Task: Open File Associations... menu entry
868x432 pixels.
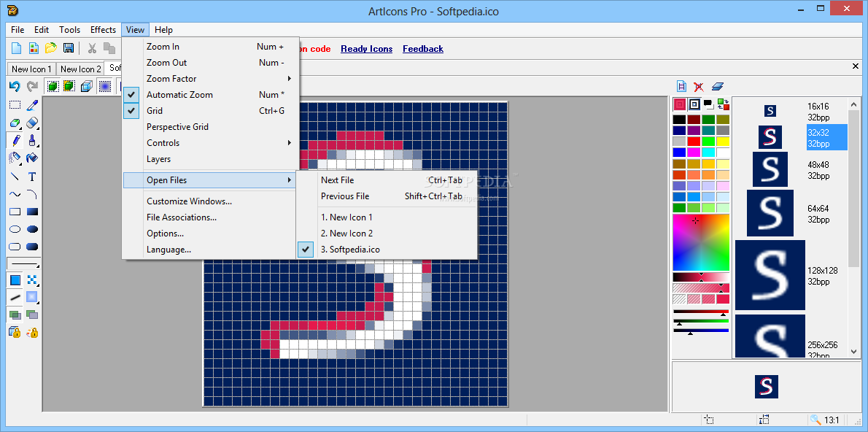Action: pos(210,217)
